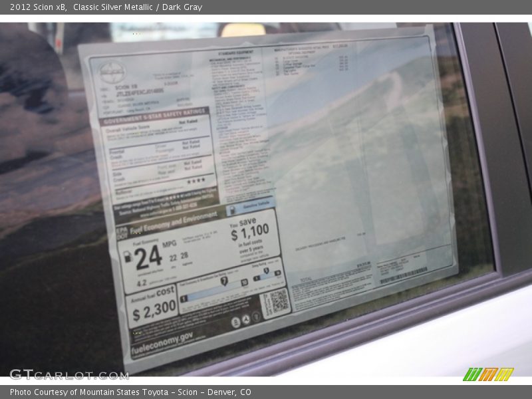Click the colored stripes logo in bottom-right corner
Image resolution: width=532 pixels, height=399 pixels.
[x=488, y=374]
